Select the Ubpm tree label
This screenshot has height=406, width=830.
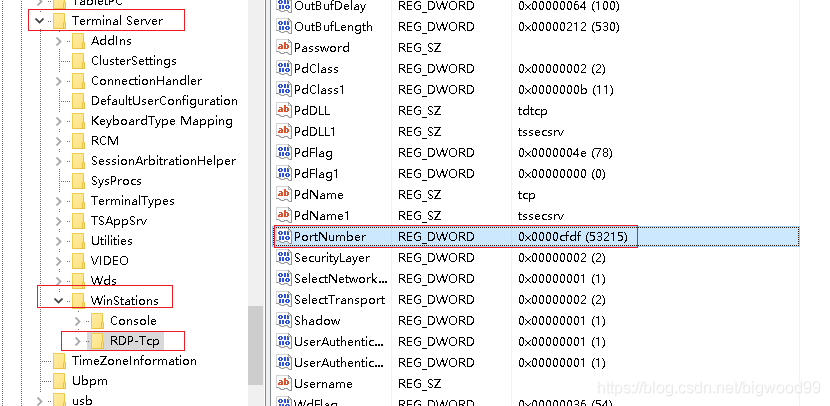pos(89,381)
